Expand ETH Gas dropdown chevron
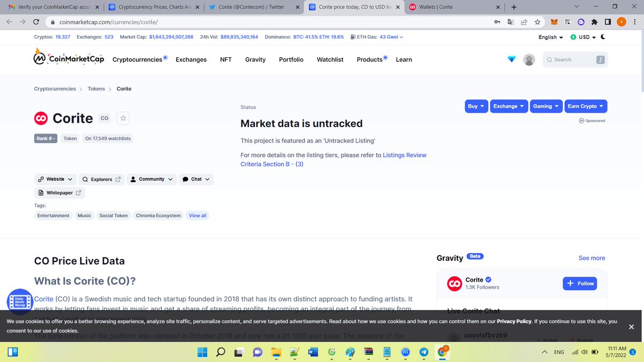 pyautogui.click(x=401, y=37)
